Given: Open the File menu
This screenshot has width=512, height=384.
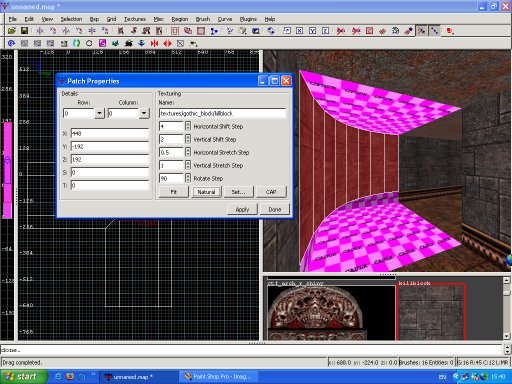Looking at the screenshot, I should [x=13, y=19].
